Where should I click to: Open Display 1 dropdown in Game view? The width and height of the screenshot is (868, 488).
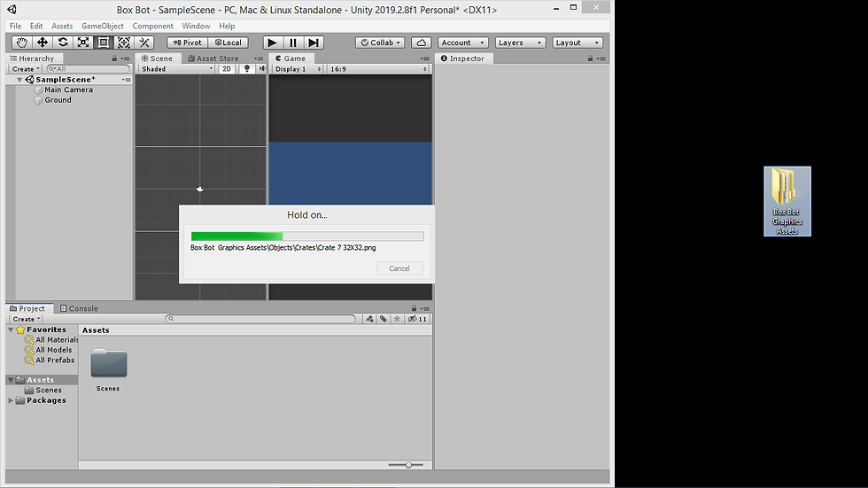click(298, 69)
